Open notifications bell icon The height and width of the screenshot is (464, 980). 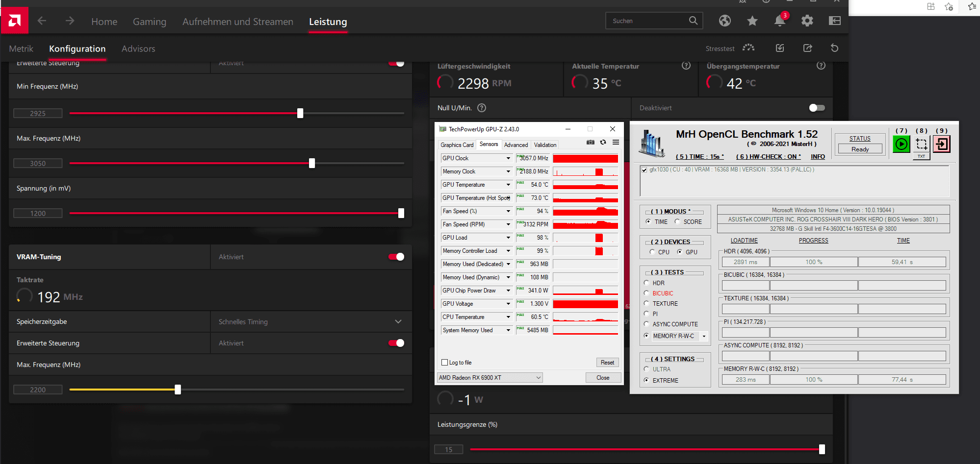(779, 21)
